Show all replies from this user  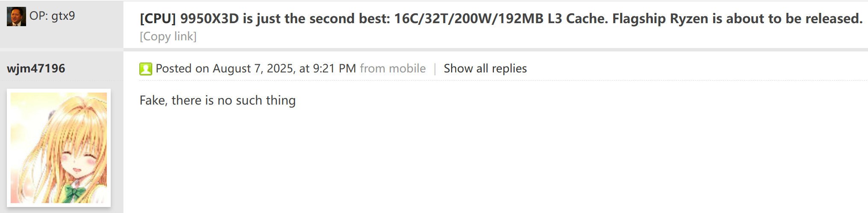pyautogui.click(x=485, y=69)
